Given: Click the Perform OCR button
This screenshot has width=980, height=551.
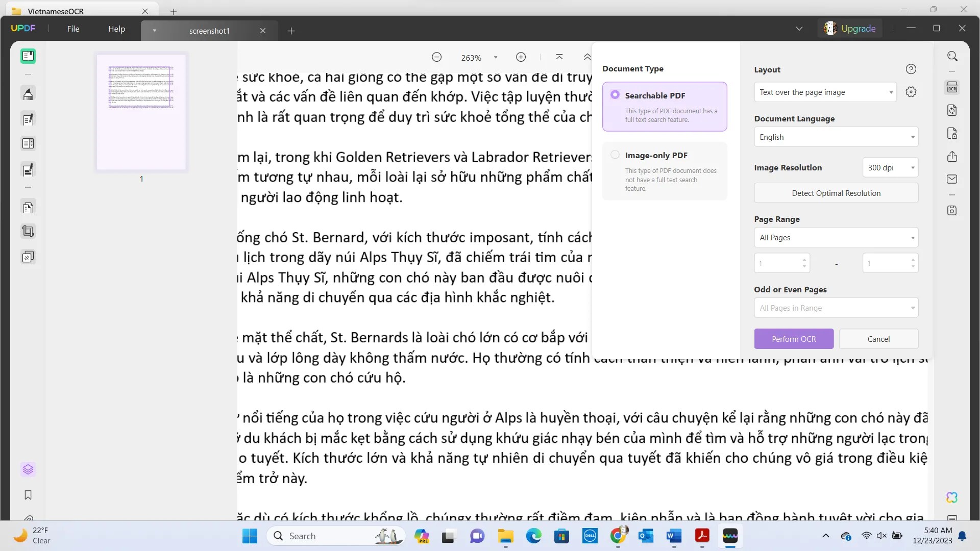Looking at the screenshot, I should click(794, 339).
